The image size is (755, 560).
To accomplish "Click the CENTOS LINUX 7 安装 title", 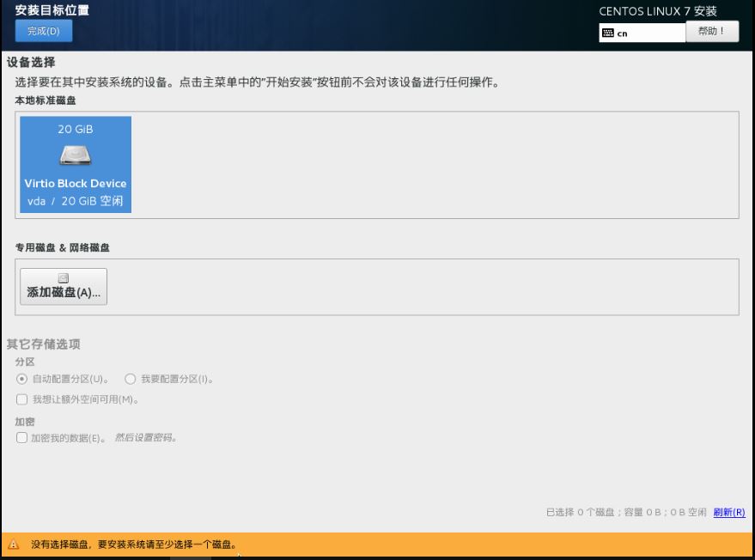I will [658, 11].
